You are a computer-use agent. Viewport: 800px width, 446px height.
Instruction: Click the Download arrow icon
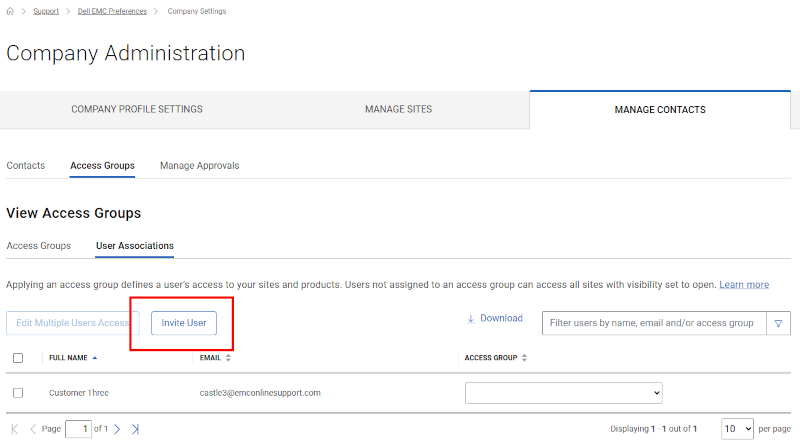click(x=471, y=319)
